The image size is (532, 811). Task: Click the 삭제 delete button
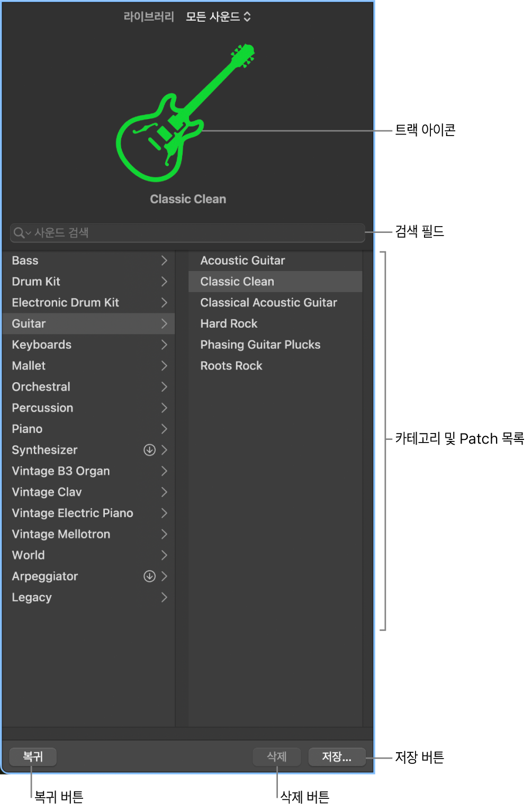[x=277, y=756]
